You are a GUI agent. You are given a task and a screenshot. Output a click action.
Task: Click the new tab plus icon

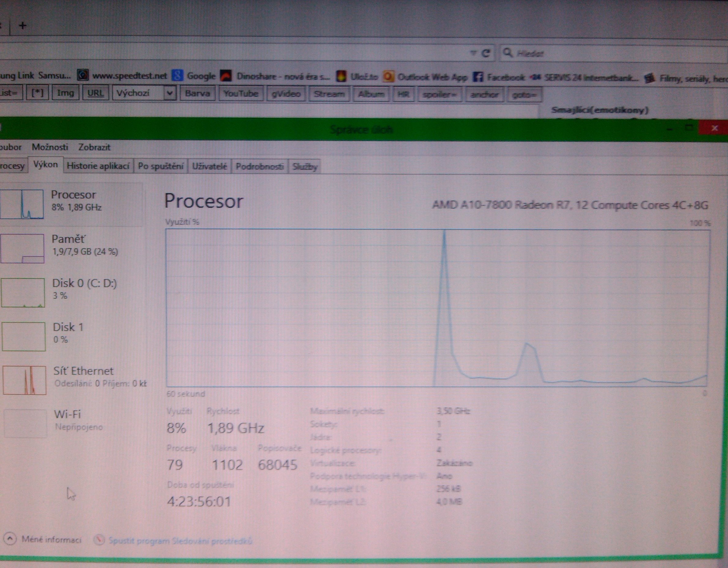[23, 25]
